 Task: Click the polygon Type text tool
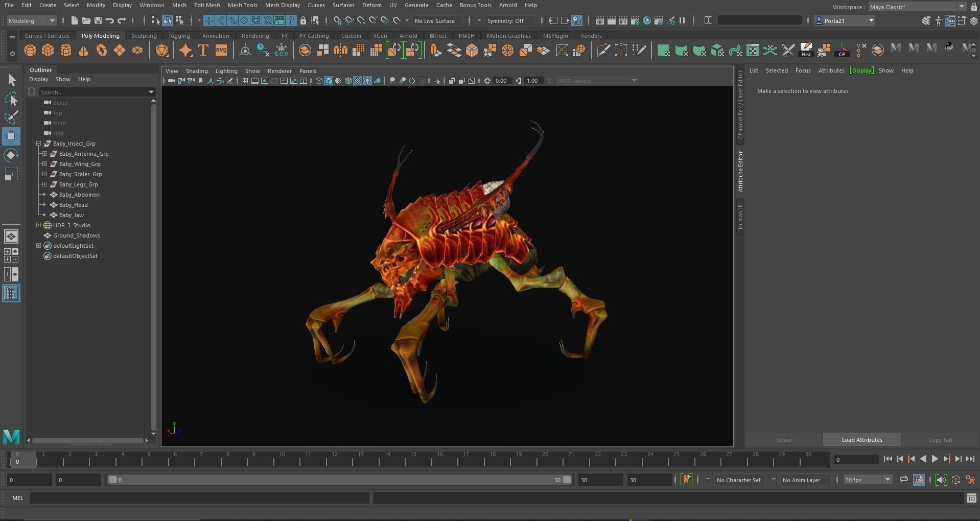(203, 50)
